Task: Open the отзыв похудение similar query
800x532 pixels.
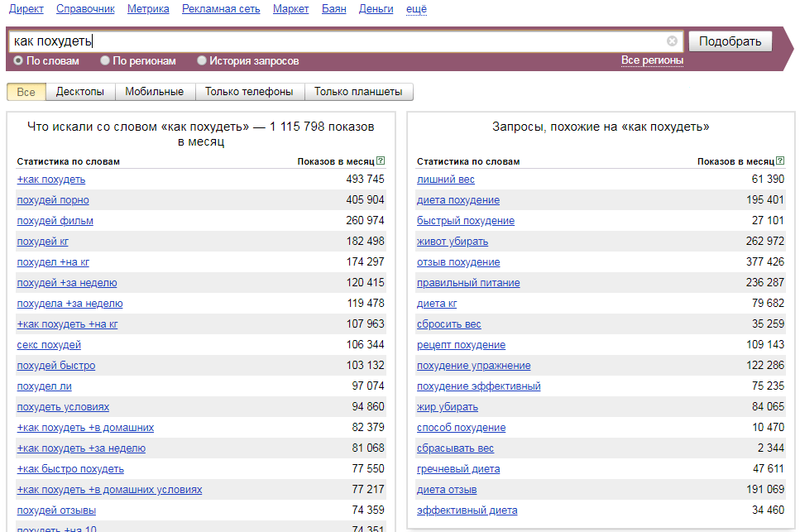Action: [458, 262]
